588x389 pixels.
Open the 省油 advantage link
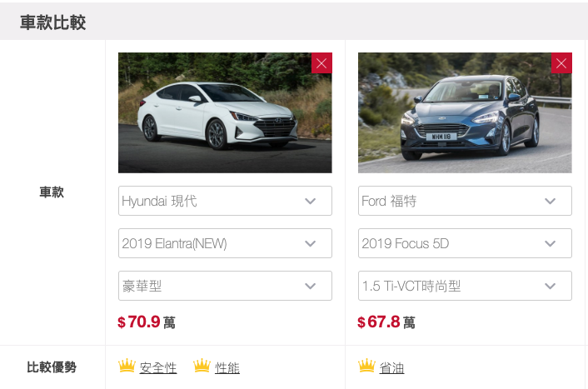[x=391, y=367]
